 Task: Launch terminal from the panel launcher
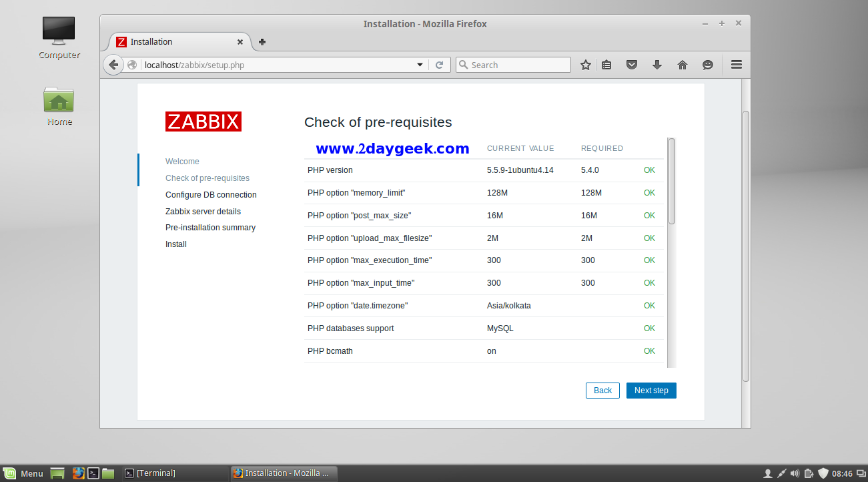93,473
